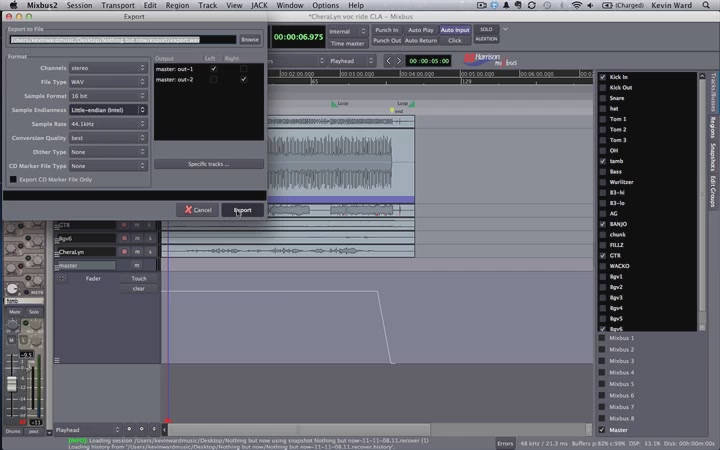Open the Conversion Quality dropdown

(108, 138)
